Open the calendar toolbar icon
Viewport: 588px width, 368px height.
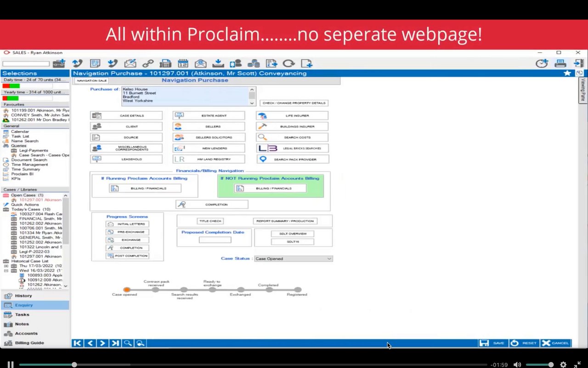tap(183, 63)
